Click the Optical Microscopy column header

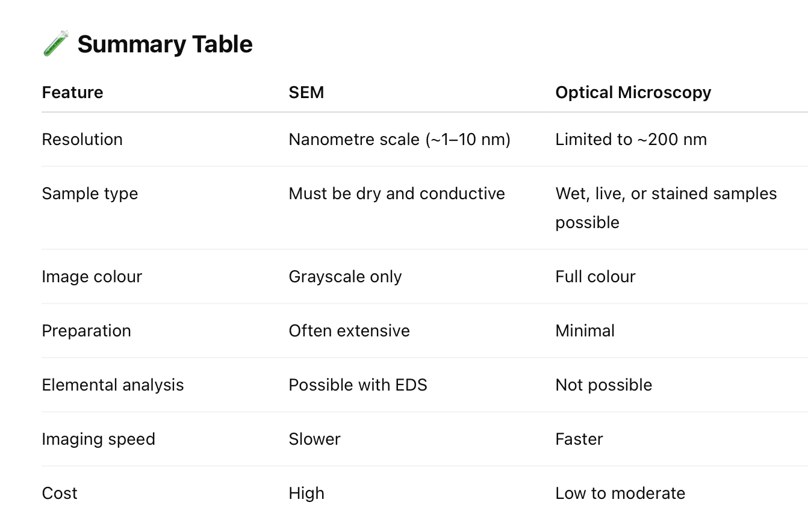pyautogui.click(x=633, y=92)
